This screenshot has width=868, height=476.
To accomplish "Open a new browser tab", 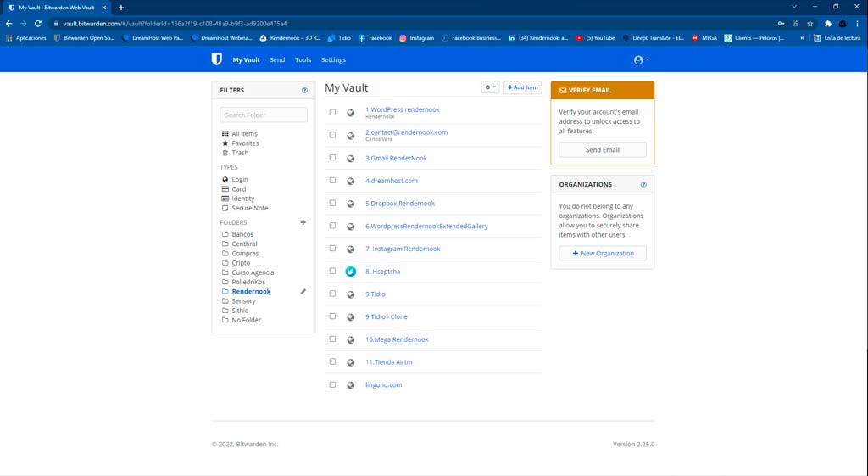I will pyautogui.click(x=121, y=8).
